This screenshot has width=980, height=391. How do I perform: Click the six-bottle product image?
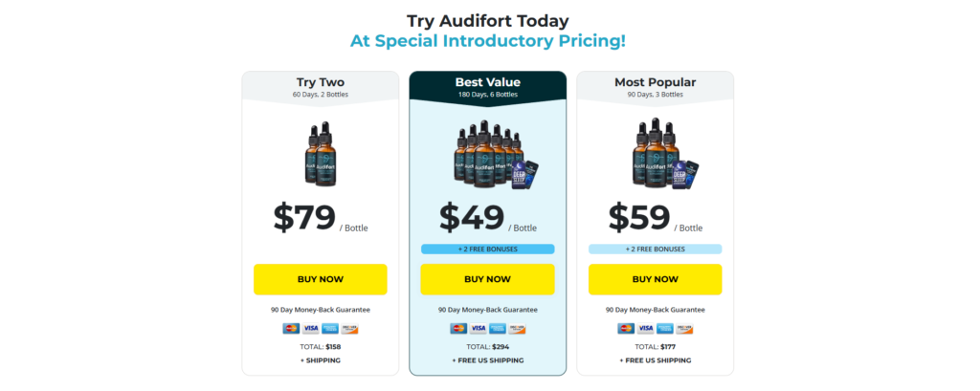point(488,153)
